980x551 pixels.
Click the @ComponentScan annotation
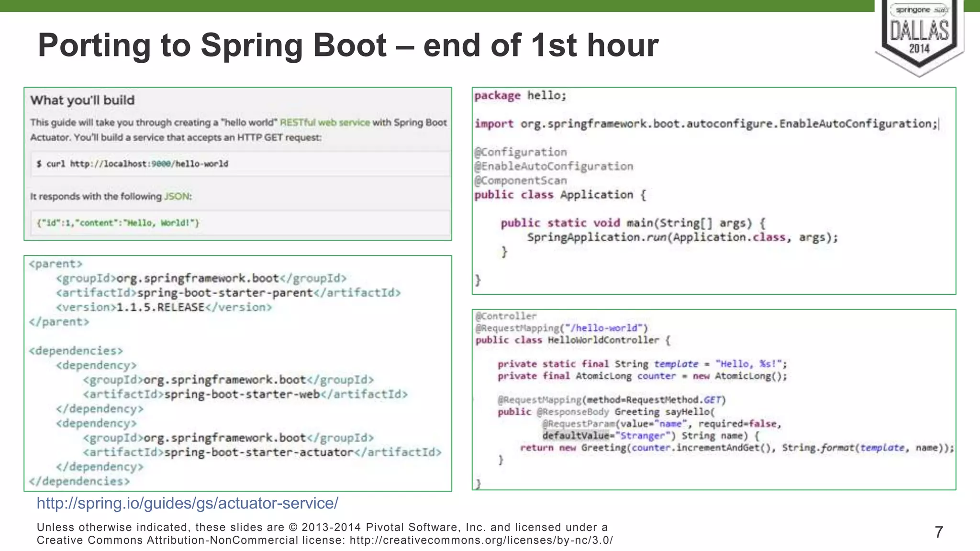(521, 180)
